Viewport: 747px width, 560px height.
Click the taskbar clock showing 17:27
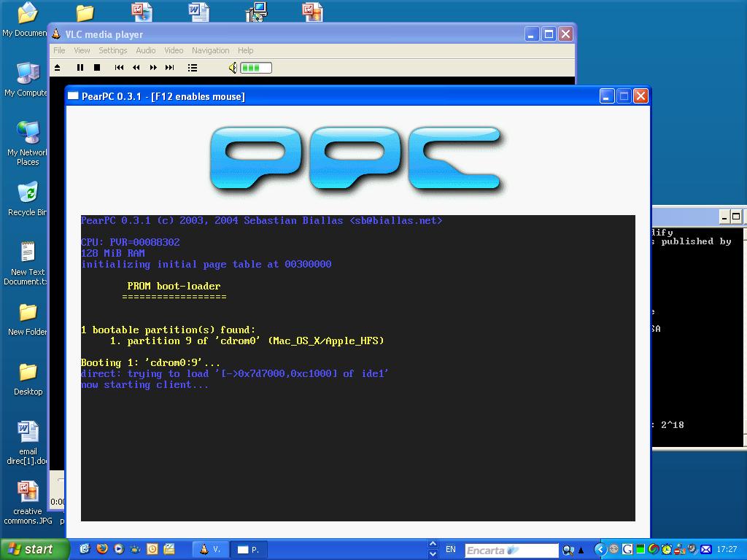tap(727, 550)
